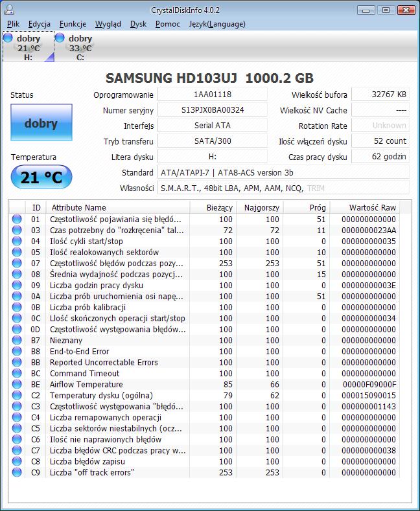The image size is (420, 511).
Task: Click the 62 godzin working time field
Action: coord(380,157)
